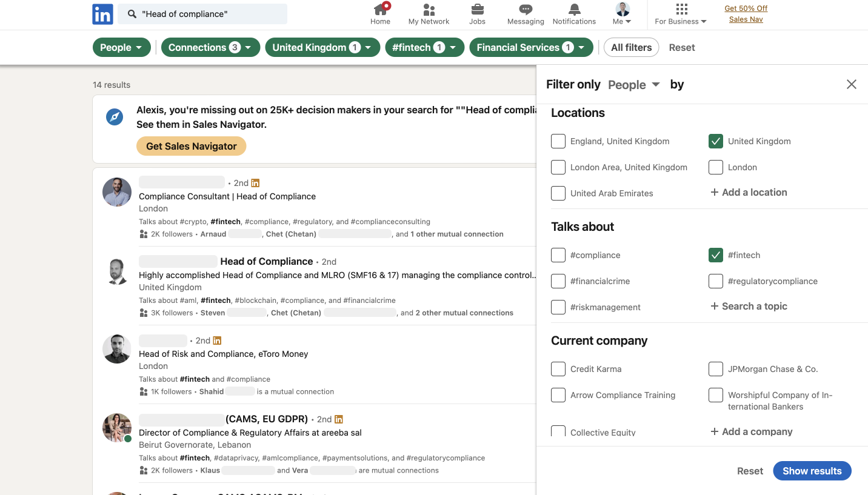The image size is (868, 495).
Task: Check the #compliance topic box
Action: pyautogui.click(x=558, y=255)
